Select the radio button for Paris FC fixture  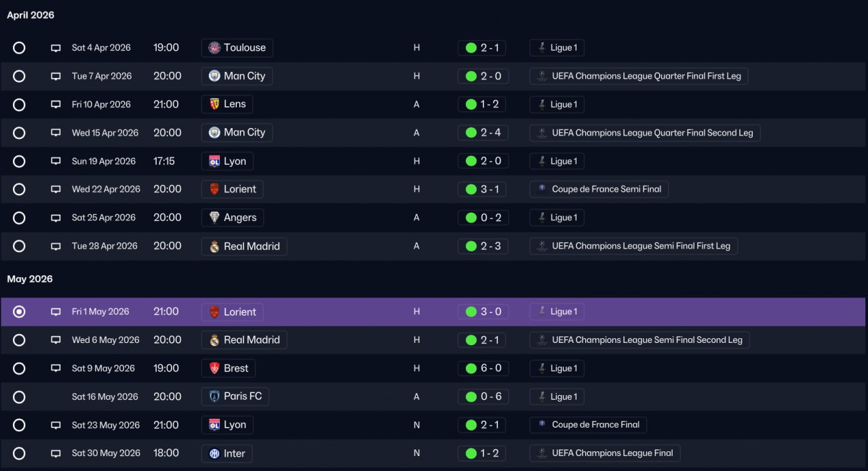[19, 396]
